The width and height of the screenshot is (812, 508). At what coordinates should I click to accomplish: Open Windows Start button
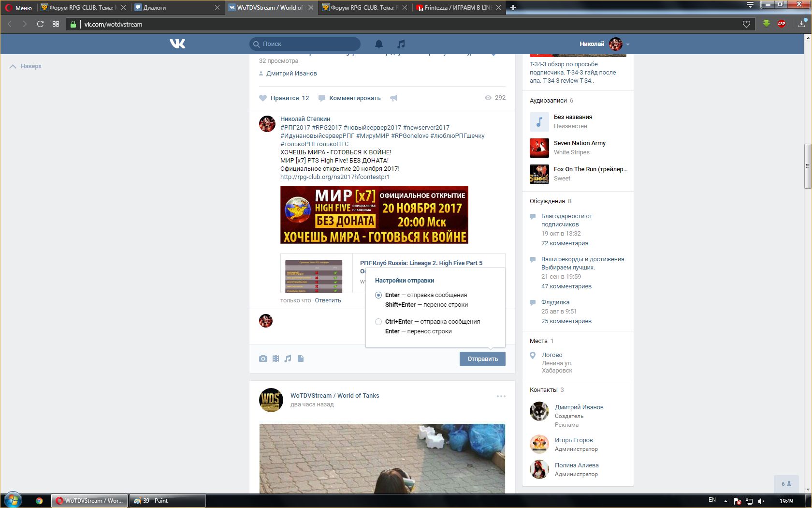[x=13, y=500]
